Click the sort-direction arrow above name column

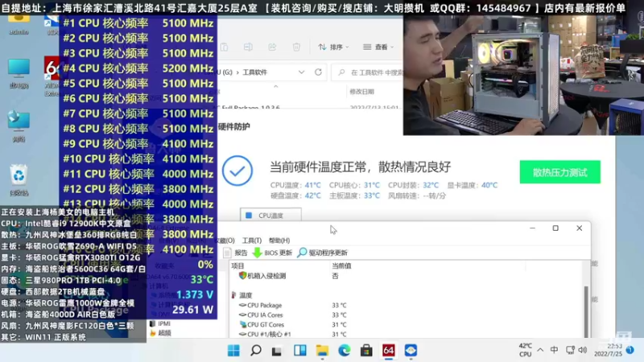[276, 86]
